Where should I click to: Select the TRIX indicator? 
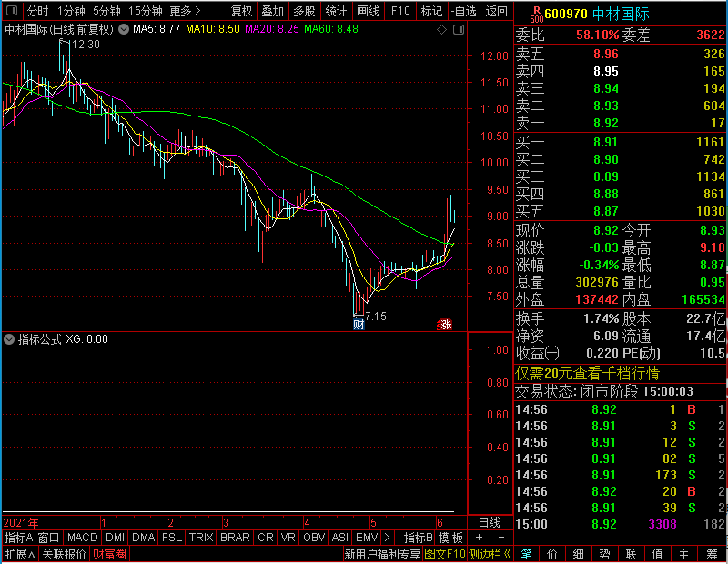(200, 538)
